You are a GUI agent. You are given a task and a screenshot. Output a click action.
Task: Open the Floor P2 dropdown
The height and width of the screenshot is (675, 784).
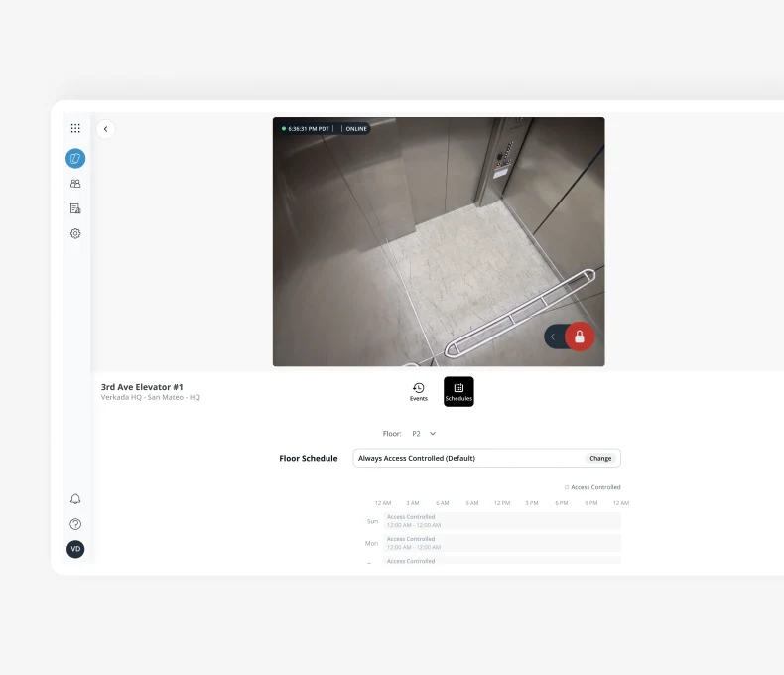(x=424, y=434)
